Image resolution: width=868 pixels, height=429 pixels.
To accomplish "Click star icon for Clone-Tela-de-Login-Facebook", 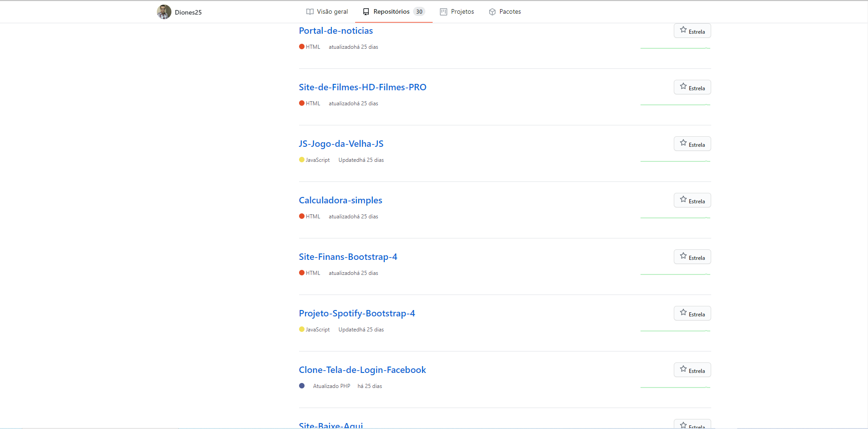I will pos(683,369).
